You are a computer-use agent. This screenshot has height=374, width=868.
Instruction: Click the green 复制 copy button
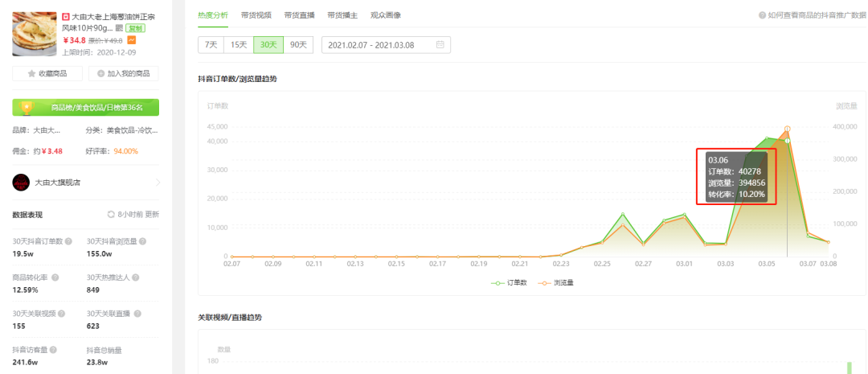coord(136,27)
